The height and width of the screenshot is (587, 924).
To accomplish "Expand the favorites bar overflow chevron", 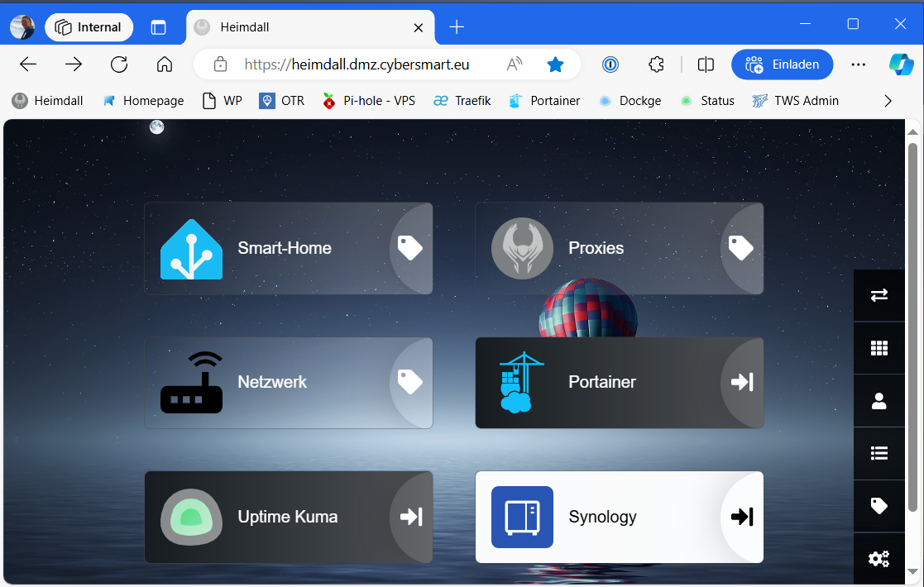I will (x=888, y=101).
